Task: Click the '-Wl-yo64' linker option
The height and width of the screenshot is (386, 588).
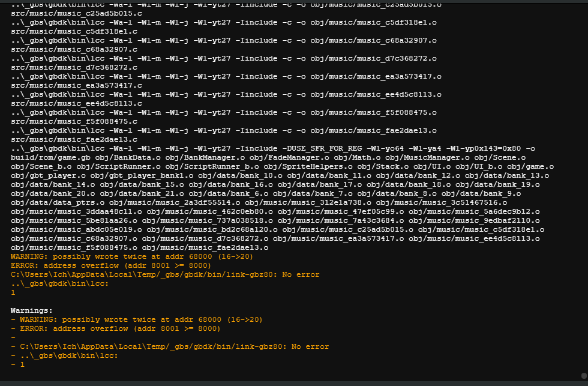Action: (385, 148)
